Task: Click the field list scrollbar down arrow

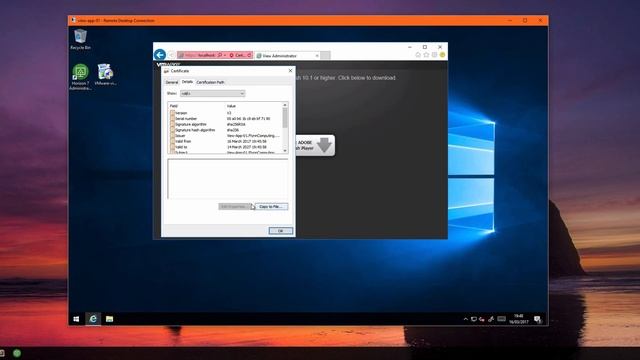Action: (x=285, y=151)
